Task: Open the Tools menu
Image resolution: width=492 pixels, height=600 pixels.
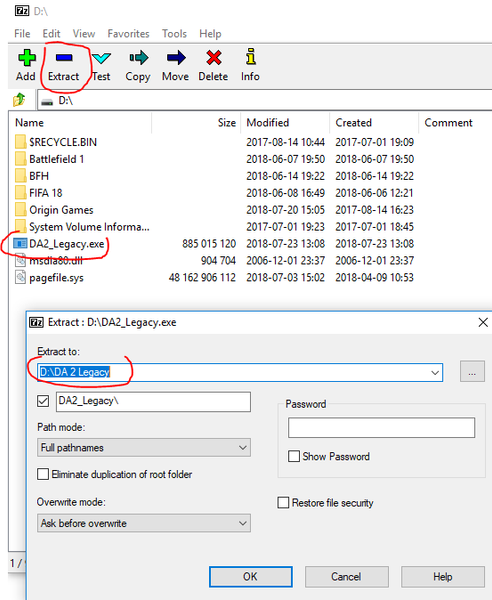Action: click(174, 34)
